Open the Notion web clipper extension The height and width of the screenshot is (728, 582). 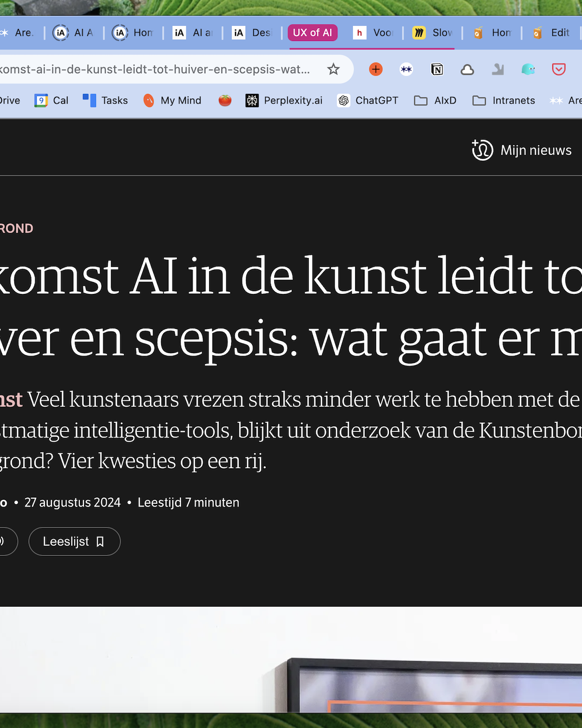(437, 69)
